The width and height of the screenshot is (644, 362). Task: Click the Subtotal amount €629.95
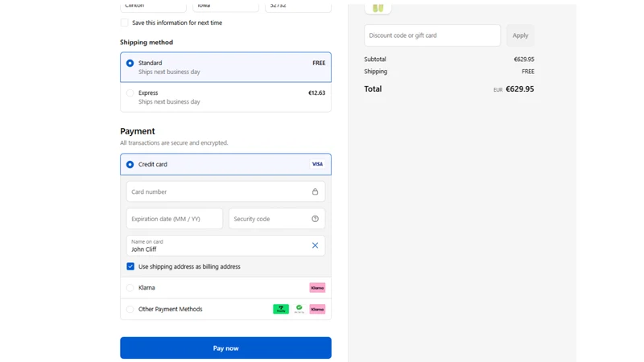(x=524, y=59)
